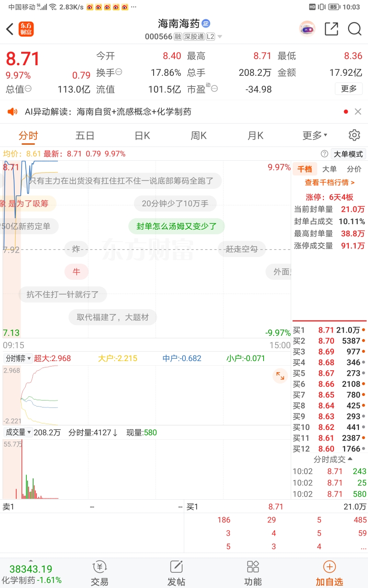
Task: Tap 加自选 add to watchlist
Action: 329,573
